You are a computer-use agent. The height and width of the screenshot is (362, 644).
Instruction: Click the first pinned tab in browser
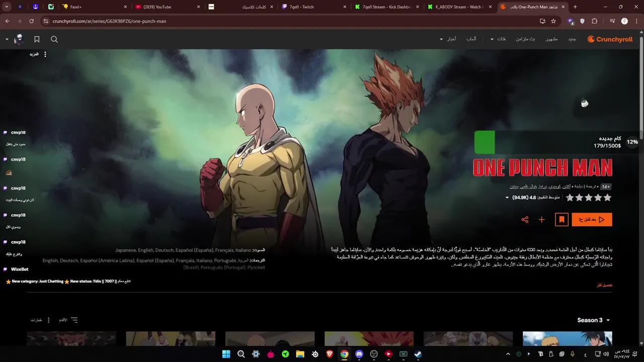coord(20,7)
